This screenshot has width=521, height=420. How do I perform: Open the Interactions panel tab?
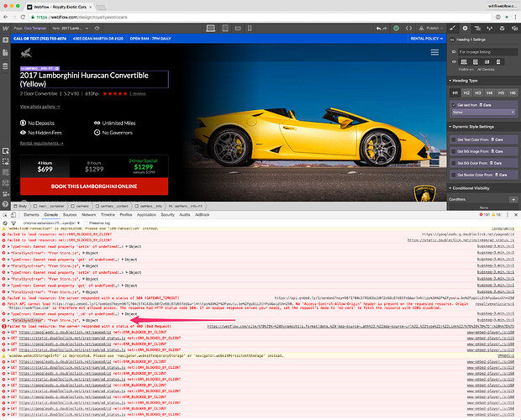click(x=490, y=29)
